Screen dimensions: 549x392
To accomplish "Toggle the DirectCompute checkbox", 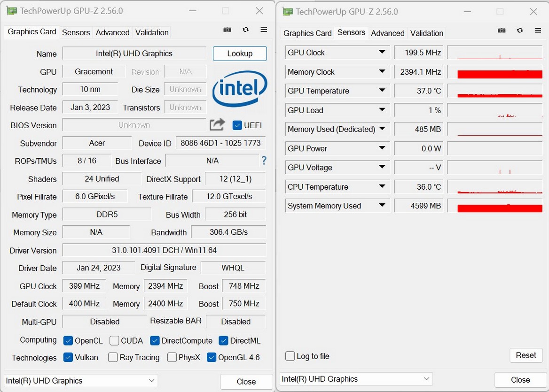I will click(x=155, y=341).
